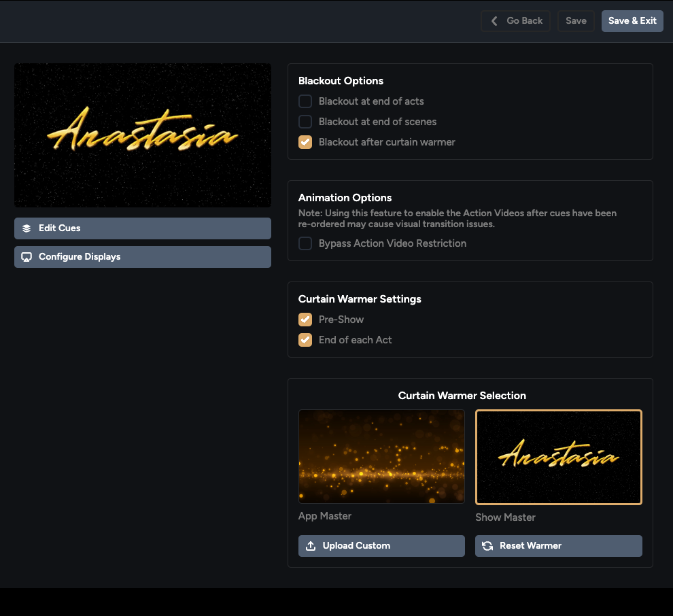The width and height of the screenshot is (673, 616).
Task: Click the Show Master label
Action: (505, 517)
